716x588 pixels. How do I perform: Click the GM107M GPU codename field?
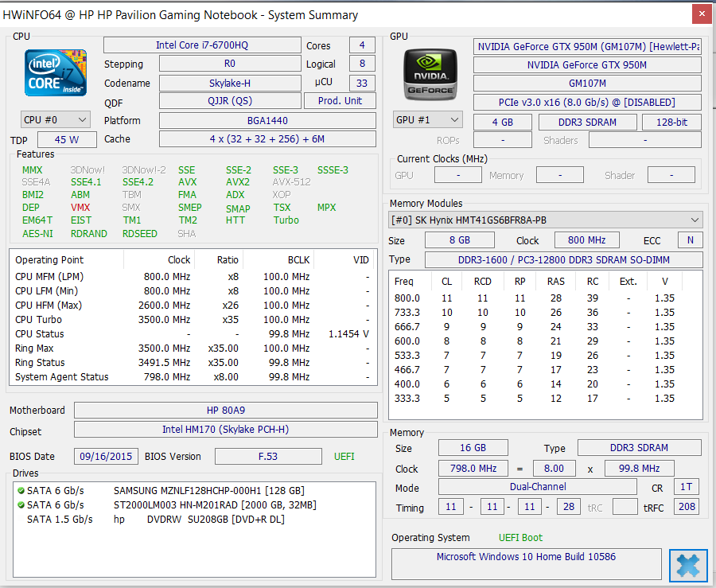click(x=587, y=83)
